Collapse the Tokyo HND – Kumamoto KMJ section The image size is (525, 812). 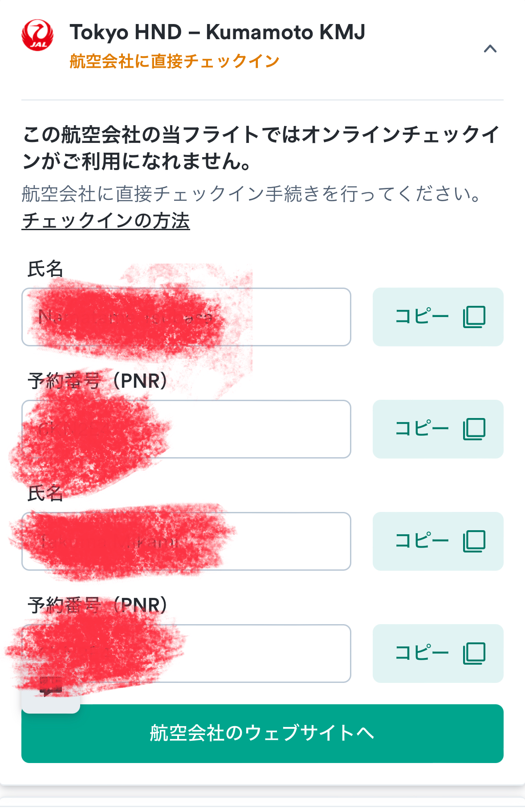pyautogui.click(x=490, y=49)
